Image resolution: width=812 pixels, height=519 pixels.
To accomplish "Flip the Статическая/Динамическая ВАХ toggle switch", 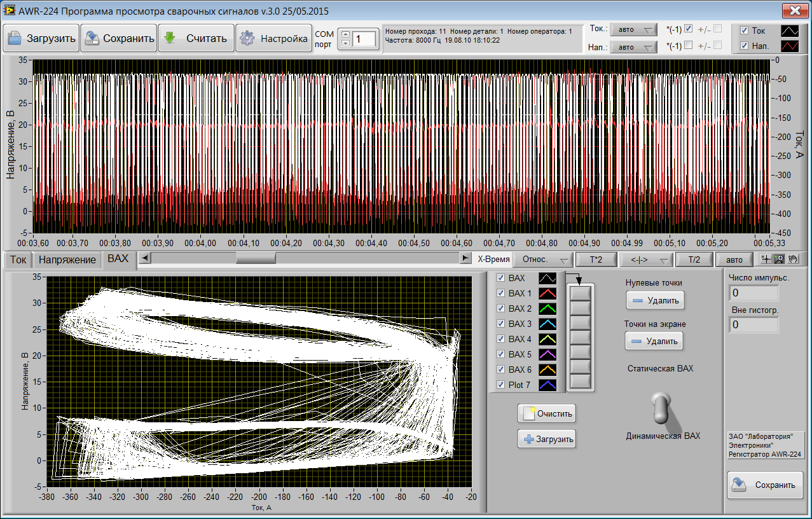I will tap(661, 409).
